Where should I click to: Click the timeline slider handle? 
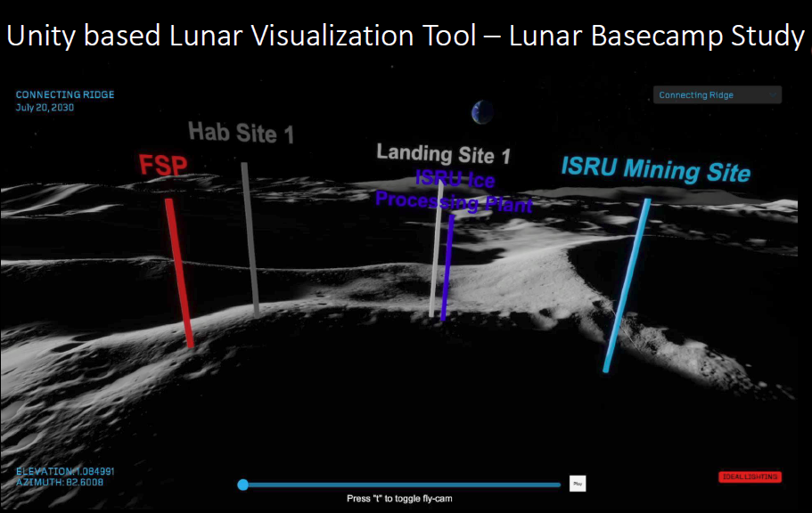pyautogui.click(x=243, y=484)
